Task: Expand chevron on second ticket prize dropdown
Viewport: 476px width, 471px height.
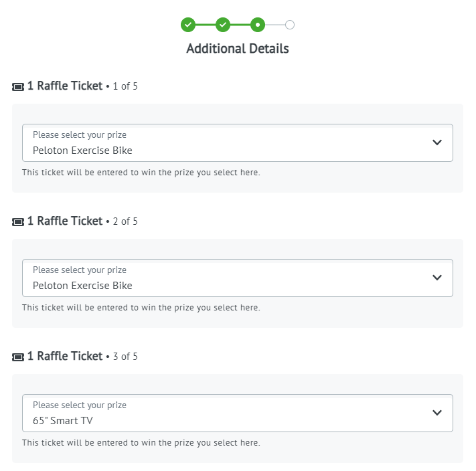Action: (x=437, y=278)
